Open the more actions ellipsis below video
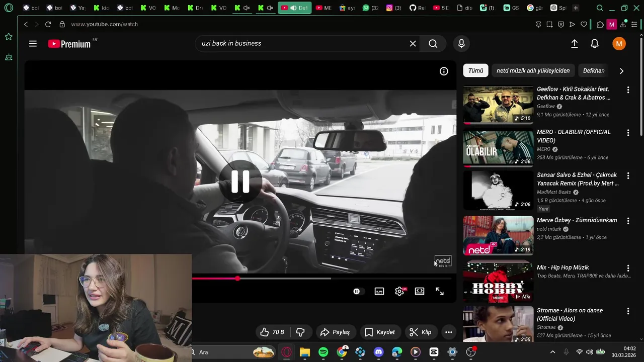644x362 pixels. tap(449, 332)
